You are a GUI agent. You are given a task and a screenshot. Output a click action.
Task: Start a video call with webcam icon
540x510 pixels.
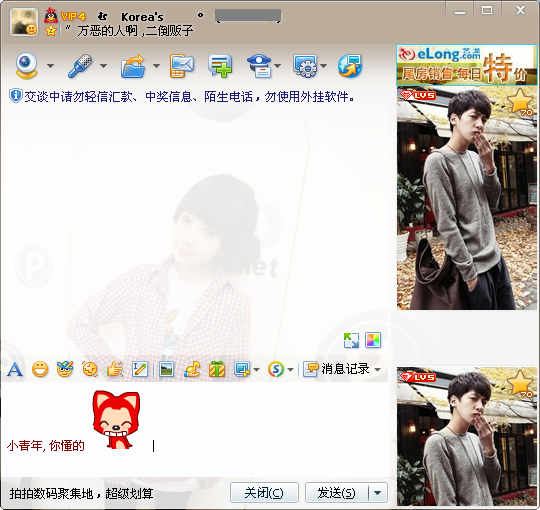[26, 65]
